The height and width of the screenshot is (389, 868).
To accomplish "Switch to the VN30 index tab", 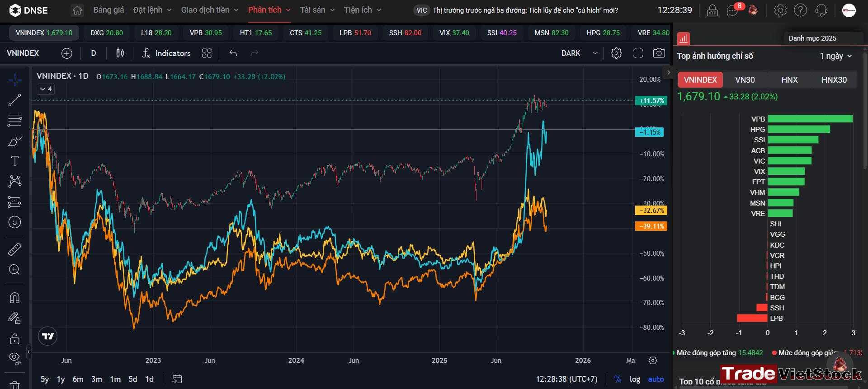I will coord(745,80).
